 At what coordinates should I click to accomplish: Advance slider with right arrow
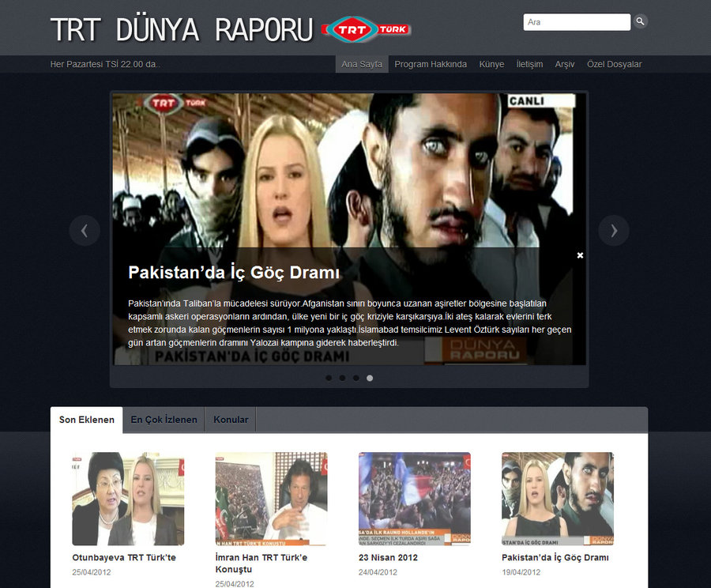click(614, 231)
